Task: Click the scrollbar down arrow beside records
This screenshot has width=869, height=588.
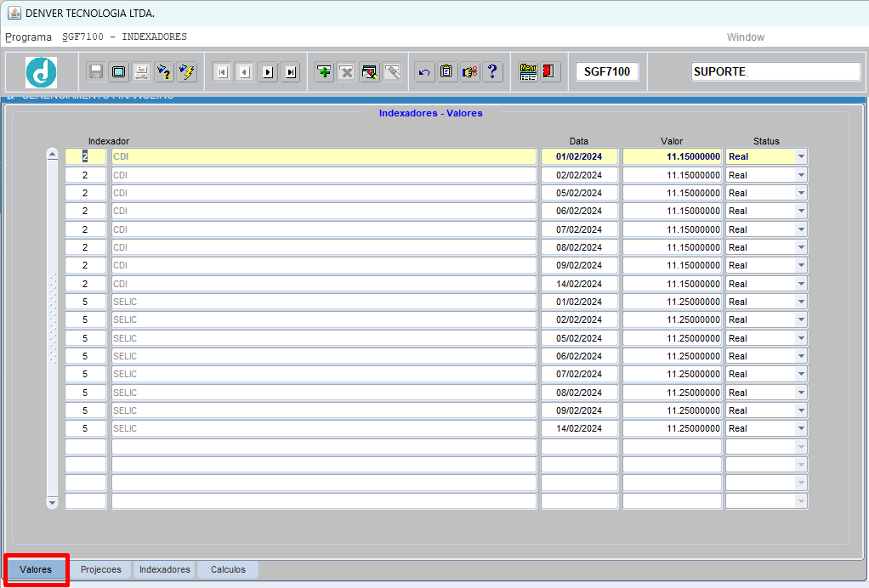Action: 52,503
